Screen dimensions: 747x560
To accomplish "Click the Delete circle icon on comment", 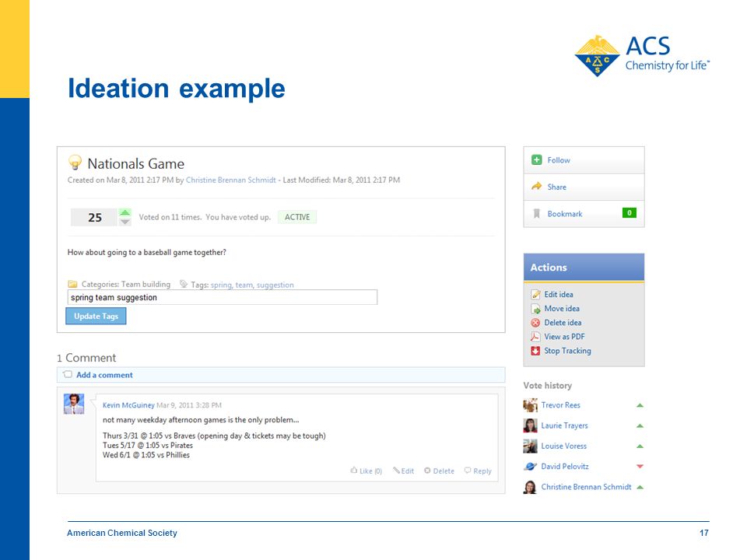I will [x=427, y=471].
